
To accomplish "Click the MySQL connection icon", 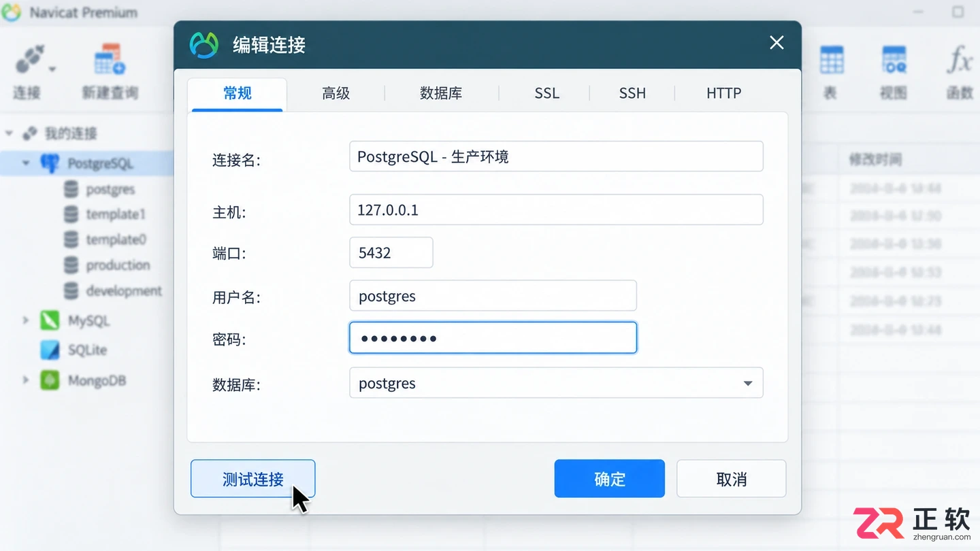I will [50, 320].
